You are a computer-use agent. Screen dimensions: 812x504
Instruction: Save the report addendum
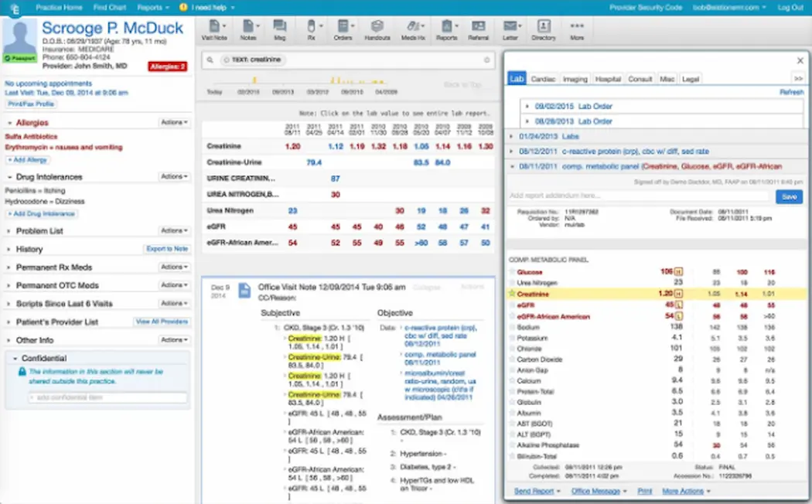788,197
